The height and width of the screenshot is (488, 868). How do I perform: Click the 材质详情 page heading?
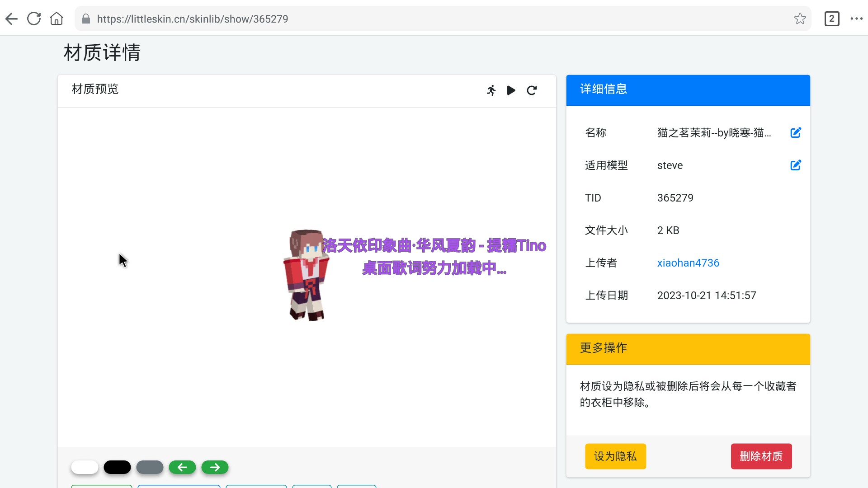102,53
